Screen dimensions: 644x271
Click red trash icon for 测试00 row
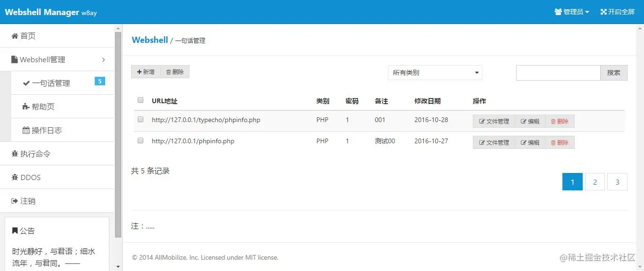click(x=553, y=142)
